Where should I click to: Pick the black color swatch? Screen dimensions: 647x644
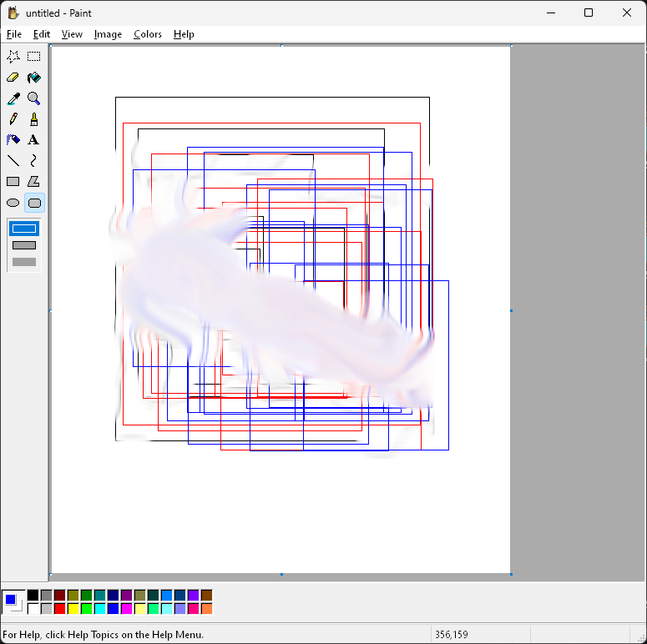33,595
